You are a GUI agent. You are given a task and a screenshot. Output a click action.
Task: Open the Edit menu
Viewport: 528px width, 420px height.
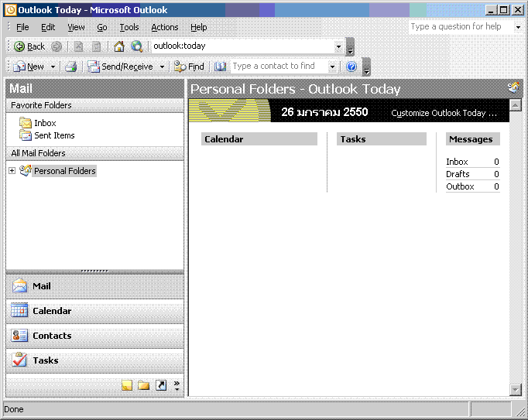[48, 27]
